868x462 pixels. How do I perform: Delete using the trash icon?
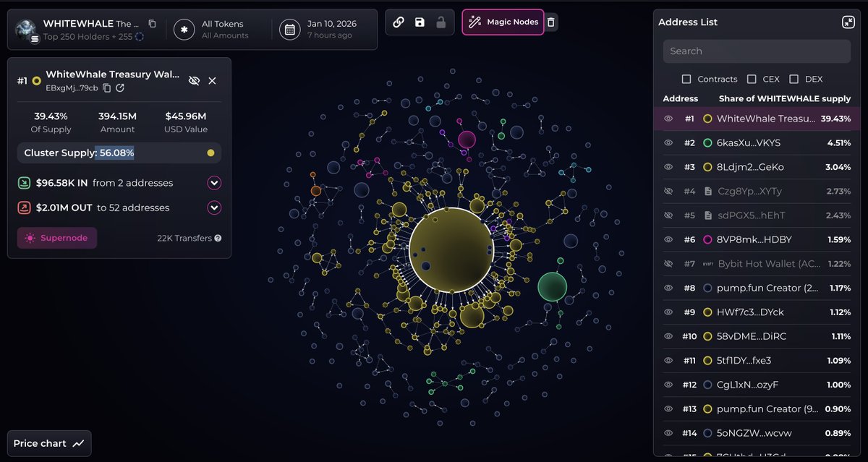point(551,22)
